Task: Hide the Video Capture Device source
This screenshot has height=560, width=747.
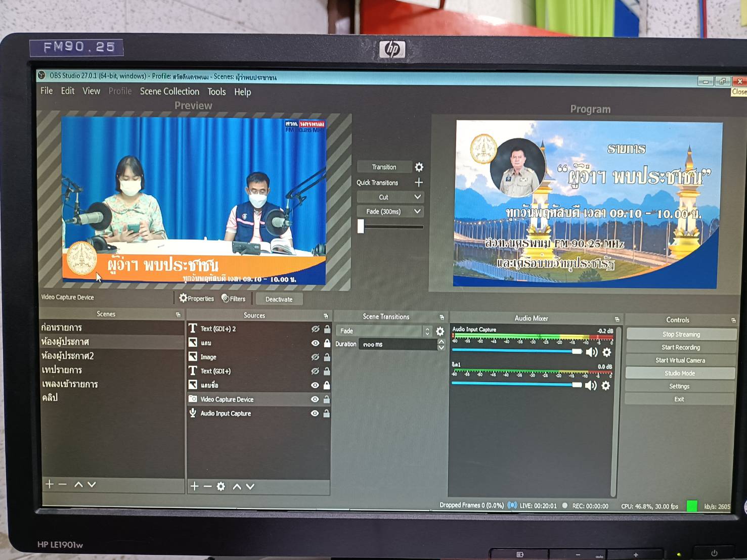Action: point(315,399)
